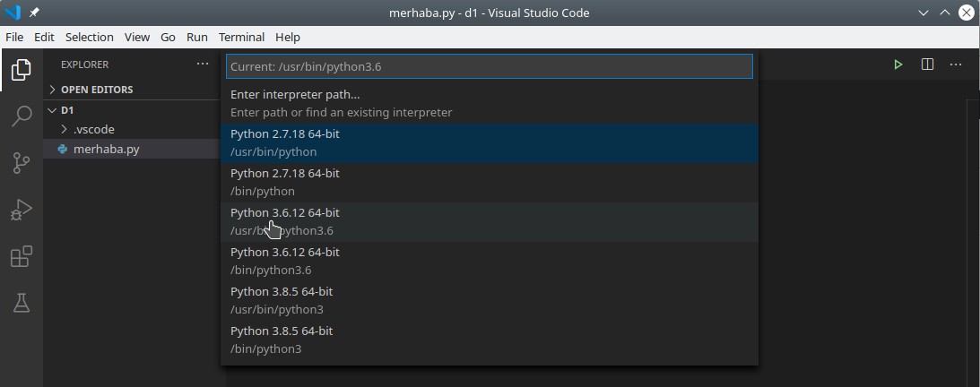Open the View menu
This screenshot has height=387, width=980.
click(137, 37)
